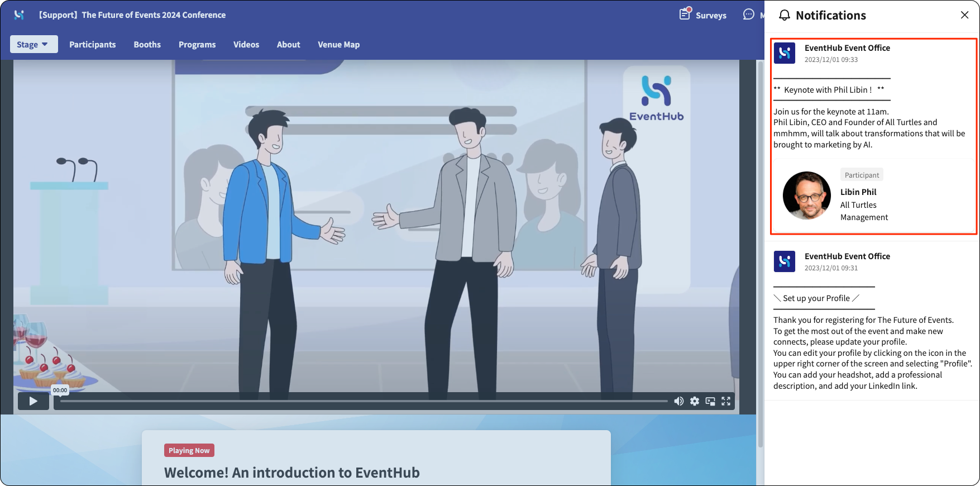The image size is (980, 486).
Task: Click the 'Set up your Profile' heading
Action: point(816,298)
